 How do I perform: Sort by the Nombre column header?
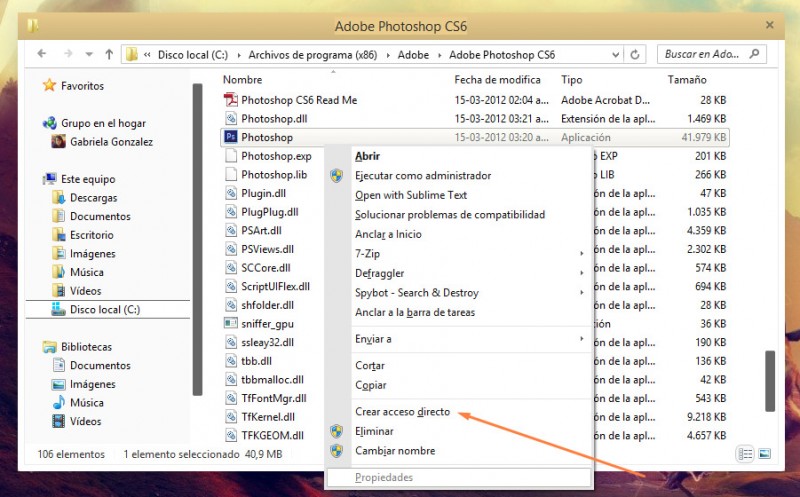coord(242,80)
